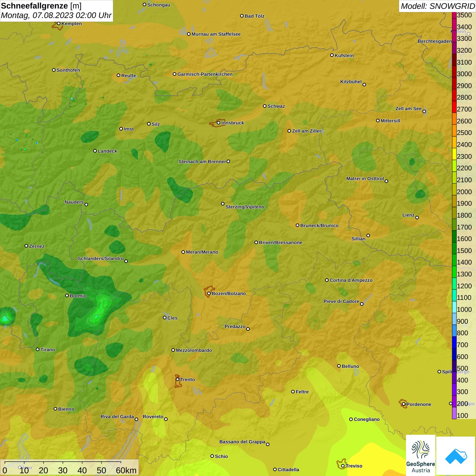Click the Kempten city marker
The image size is (476, 476).
pos(58,23)
